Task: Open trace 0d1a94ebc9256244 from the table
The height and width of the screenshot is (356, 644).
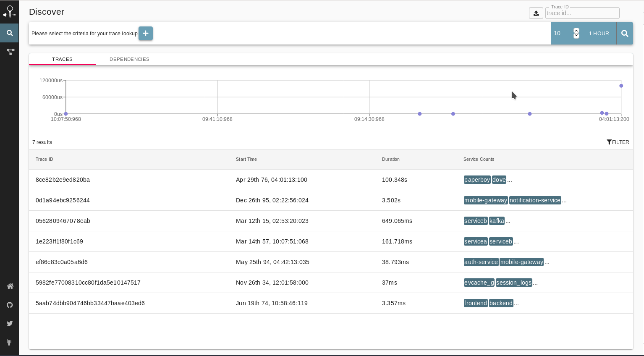Action: pyautogui.click(x=63, y=200)
